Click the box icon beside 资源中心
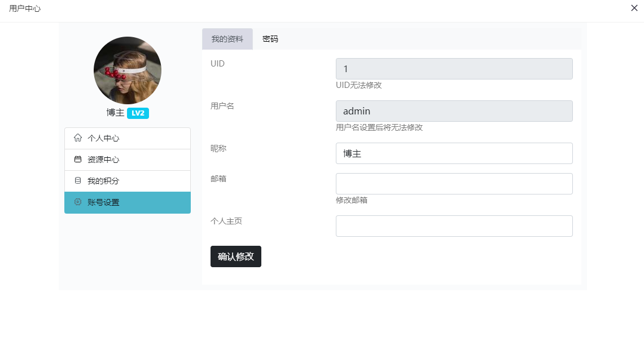Image resolution: width=644 pixels, height=354 pixels. coord(78,160)
